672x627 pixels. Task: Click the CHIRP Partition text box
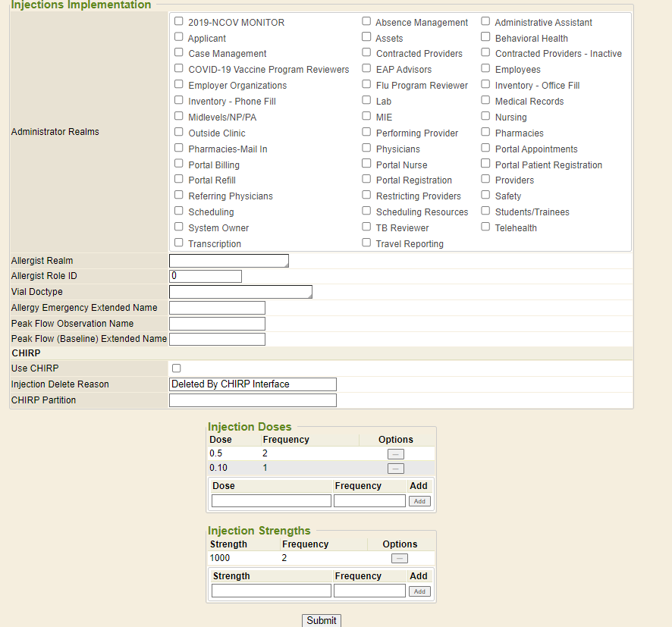click(253, 400)
